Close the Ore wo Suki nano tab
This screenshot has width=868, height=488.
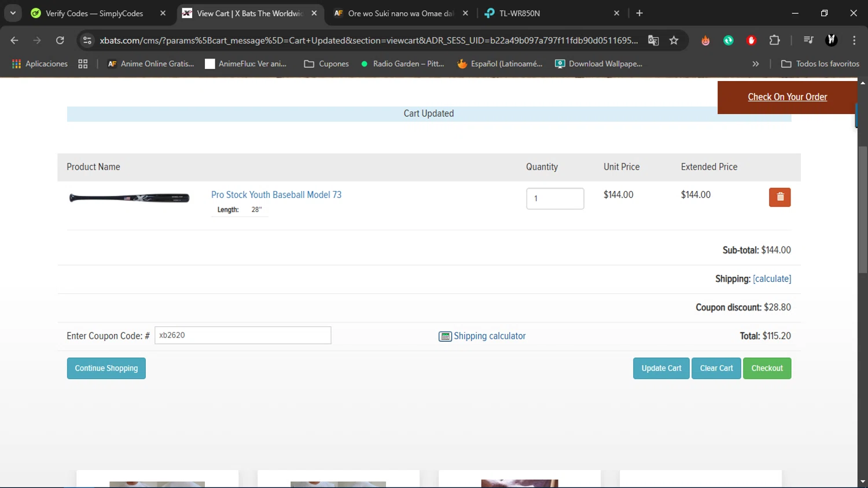465,13
